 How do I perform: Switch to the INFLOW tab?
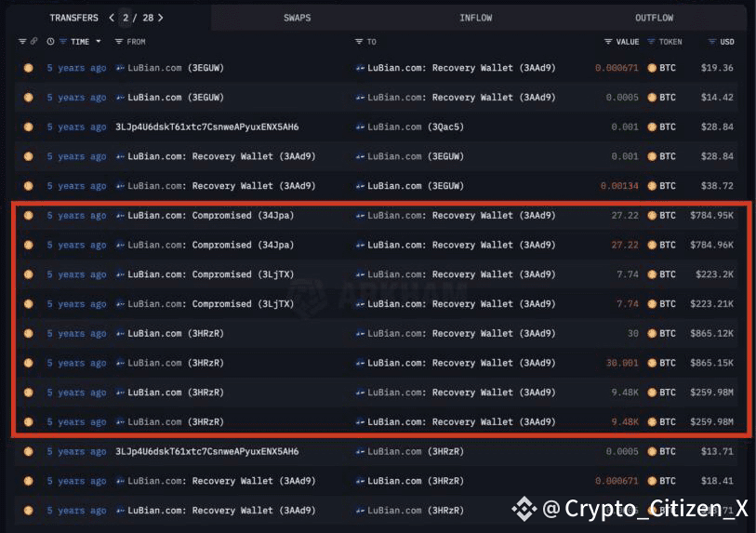tap(476, 18)
